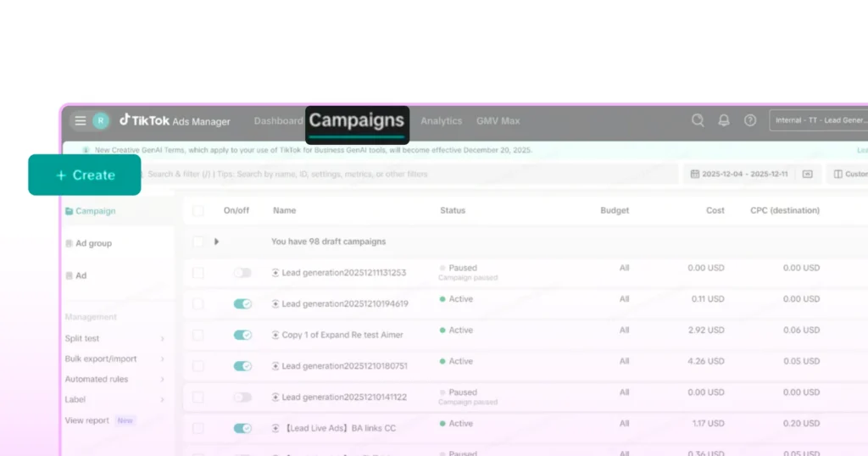This screenshot has height=456, width=868.
Task: Open the Internal - TT - Lead Gener account dropdown
Action: click(x=819, y=120)
